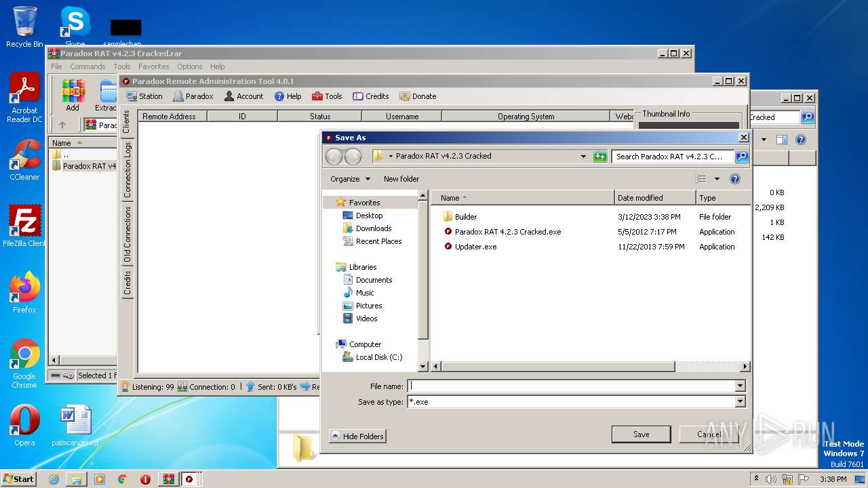868x488 pixels.
Task: Sort by the Date modified column header
Action: pyautogui.click(x=655, y=198)
